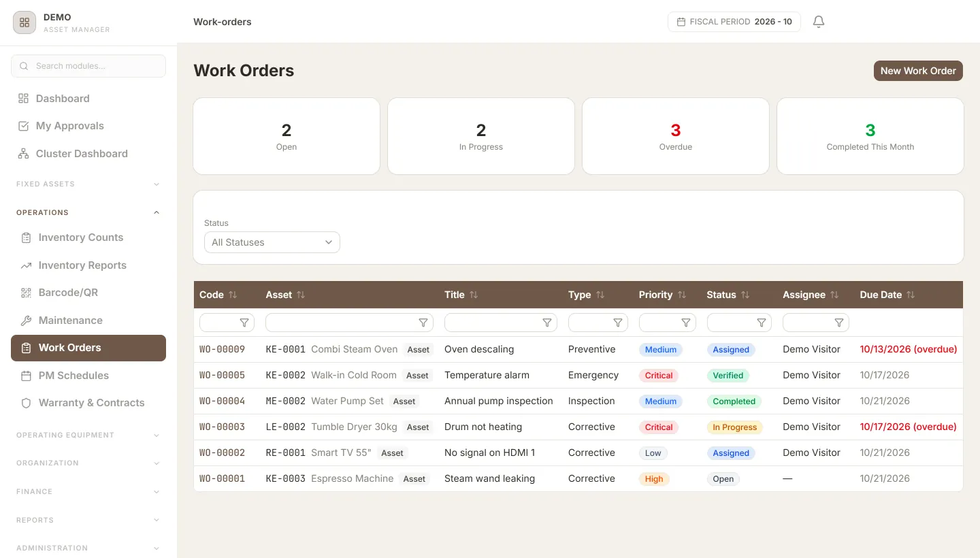
Task: Click the Search modules field
Action: [88, 66]
